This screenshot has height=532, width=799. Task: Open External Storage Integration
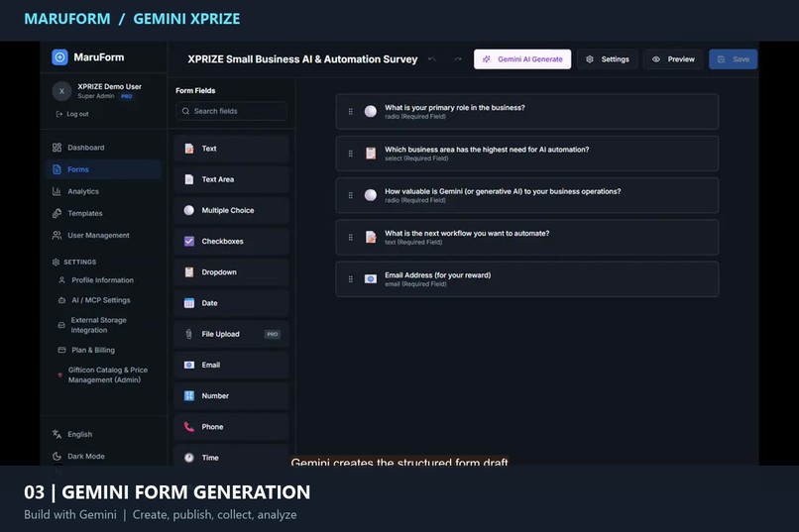point(93,325)
